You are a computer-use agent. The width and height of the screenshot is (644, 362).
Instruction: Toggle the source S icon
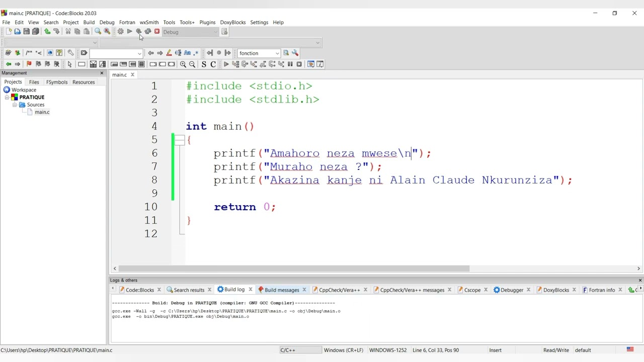pyautogui.click(x=204, y=64)
